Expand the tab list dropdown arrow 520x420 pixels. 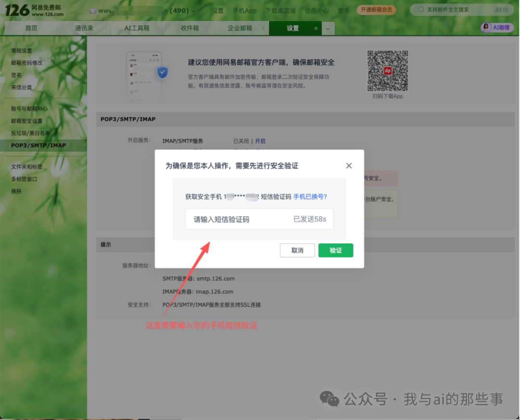tap(328, 28)
